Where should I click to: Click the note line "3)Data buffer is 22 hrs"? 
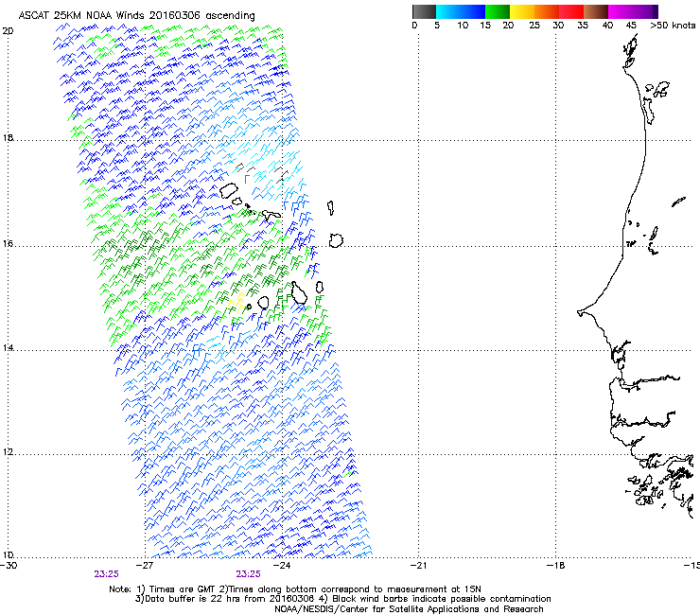click(343, 599)
